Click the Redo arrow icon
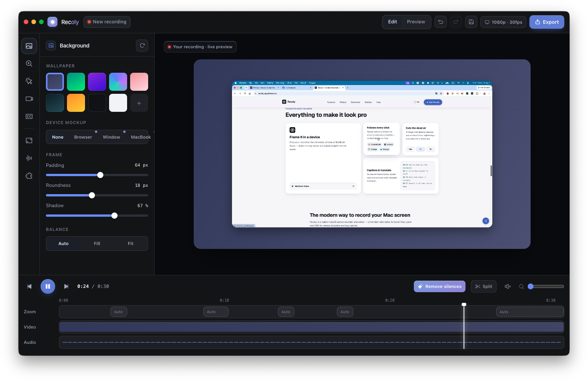This screenshot has width=588, height=381. [x=456, y=22]
